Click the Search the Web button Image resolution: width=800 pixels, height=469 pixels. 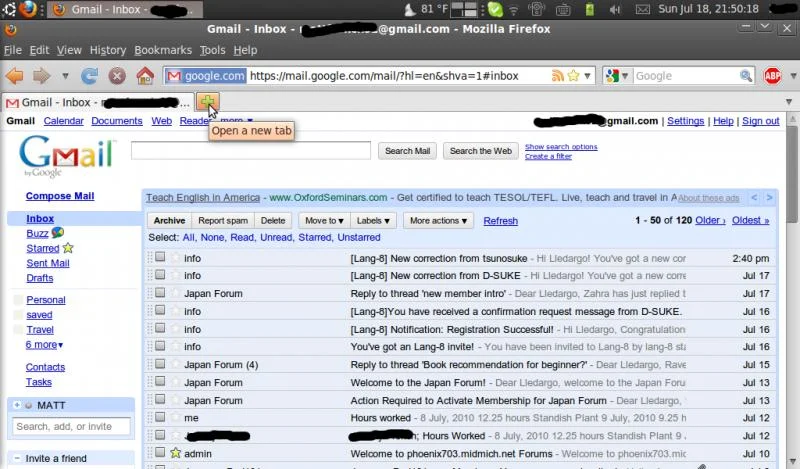[481, 151]
